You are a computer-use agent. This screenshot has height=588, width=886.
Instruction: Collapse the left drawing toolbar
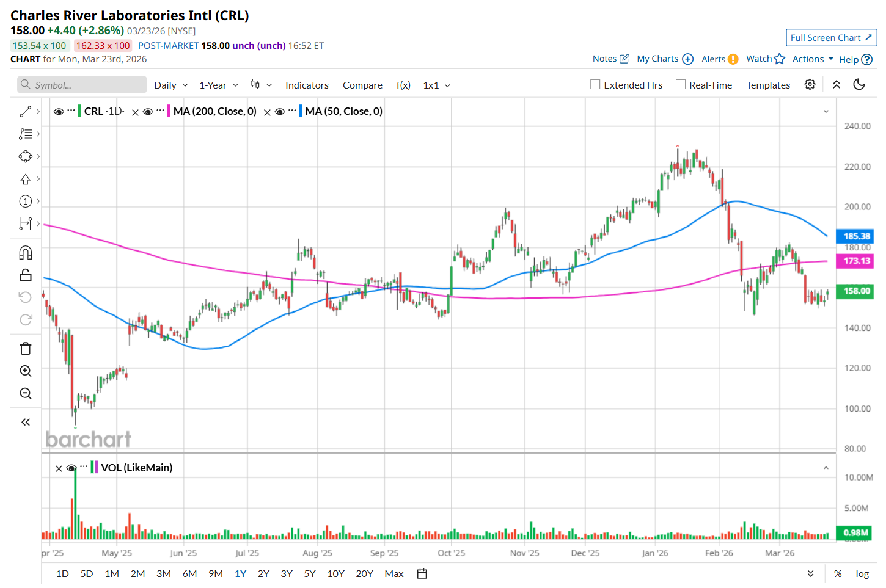[x=25, y=422]
